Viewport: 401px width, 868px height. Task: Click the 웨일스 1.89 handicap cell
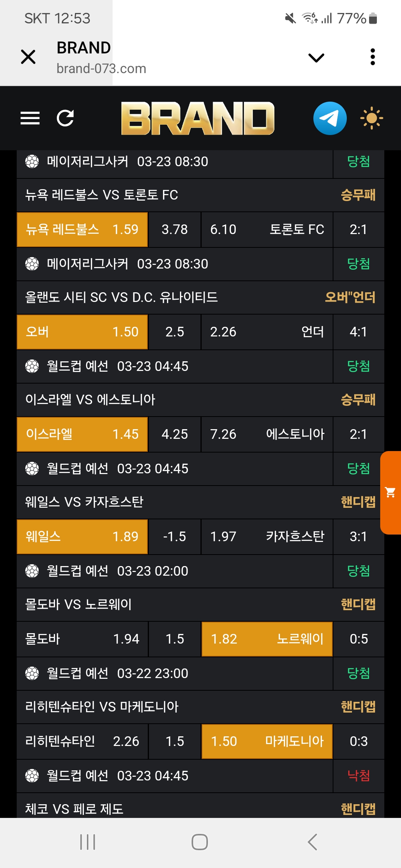(82, 537)
